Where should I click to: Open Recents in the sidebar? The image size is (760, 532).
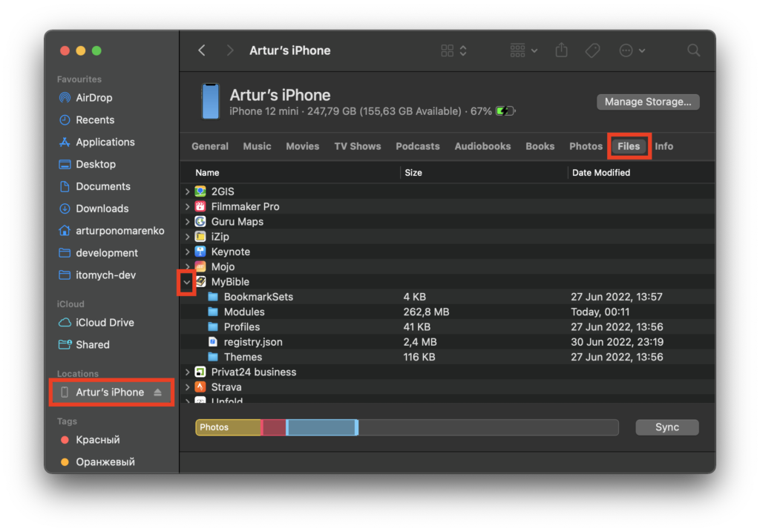(95, 120)
